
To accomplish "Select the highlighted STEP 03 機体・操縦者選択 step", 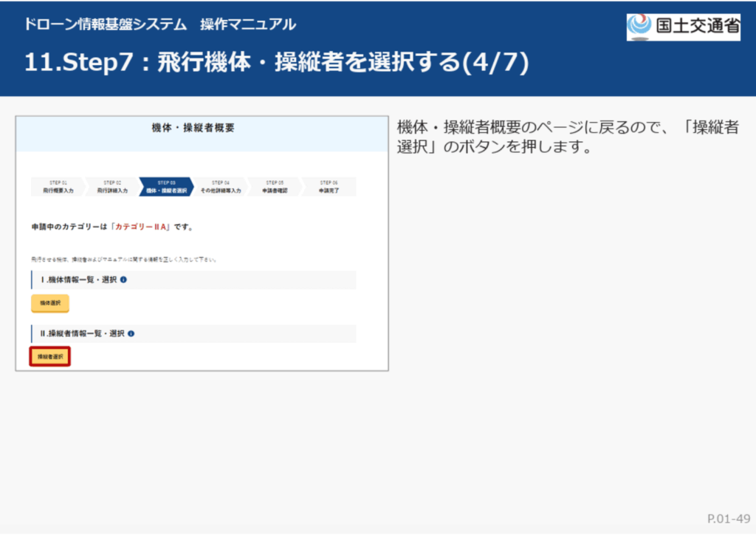I will point(166,186).
